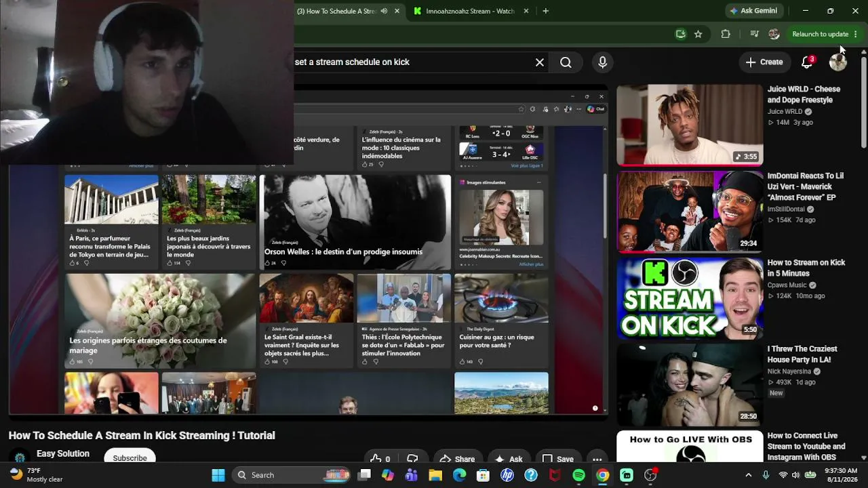The height and width of the screenshot is (488, 868).
Task: Open Microsoft Teams from the taskbar
Action: pos(411,475)
